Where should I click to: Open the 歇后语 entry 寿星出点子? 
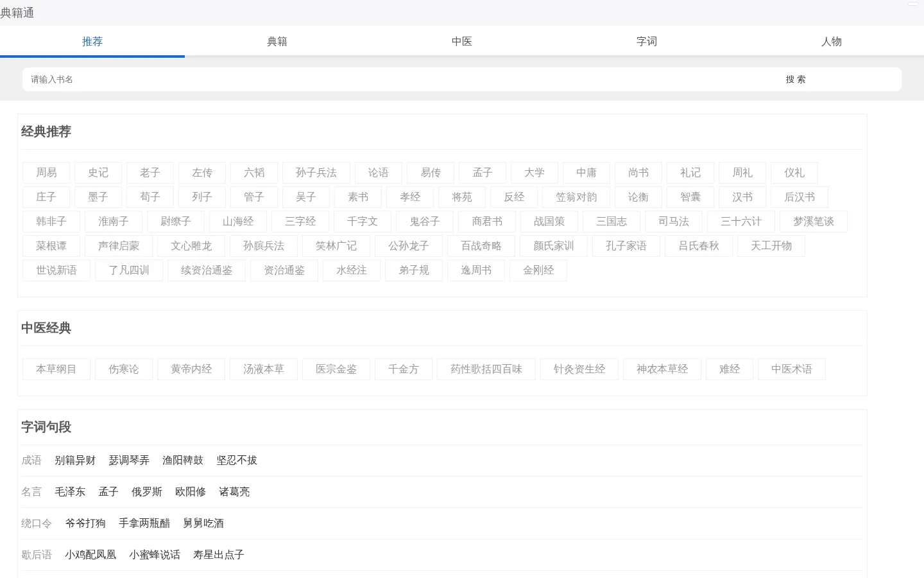pos(219,555)
